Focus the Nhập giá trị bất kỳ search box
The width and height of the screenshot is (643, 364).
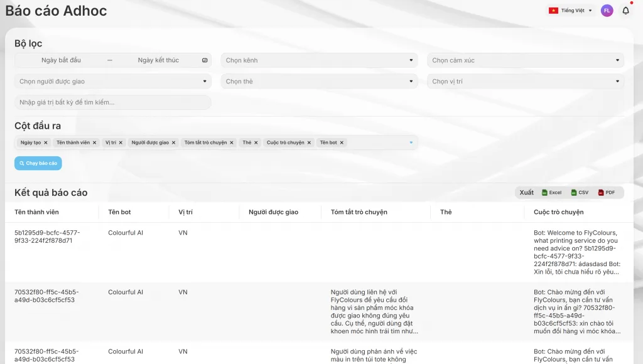click(x=113, y=102)
